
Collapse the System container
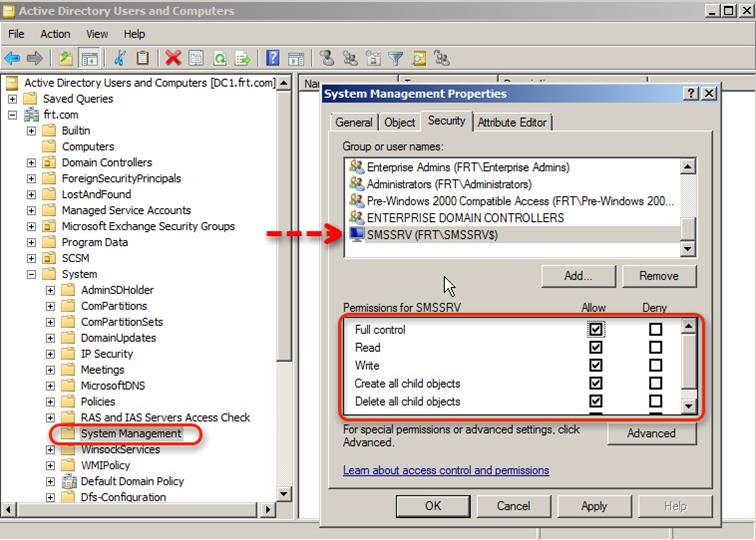31,274
